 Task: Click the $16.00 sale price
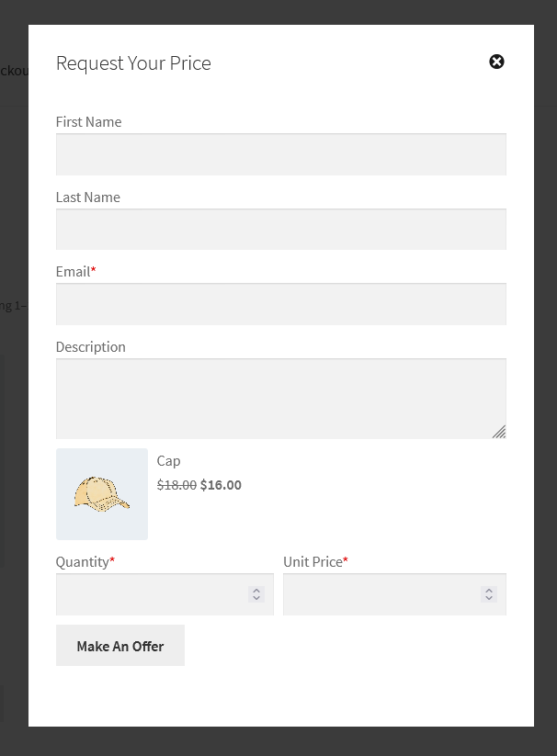[221, 485]
